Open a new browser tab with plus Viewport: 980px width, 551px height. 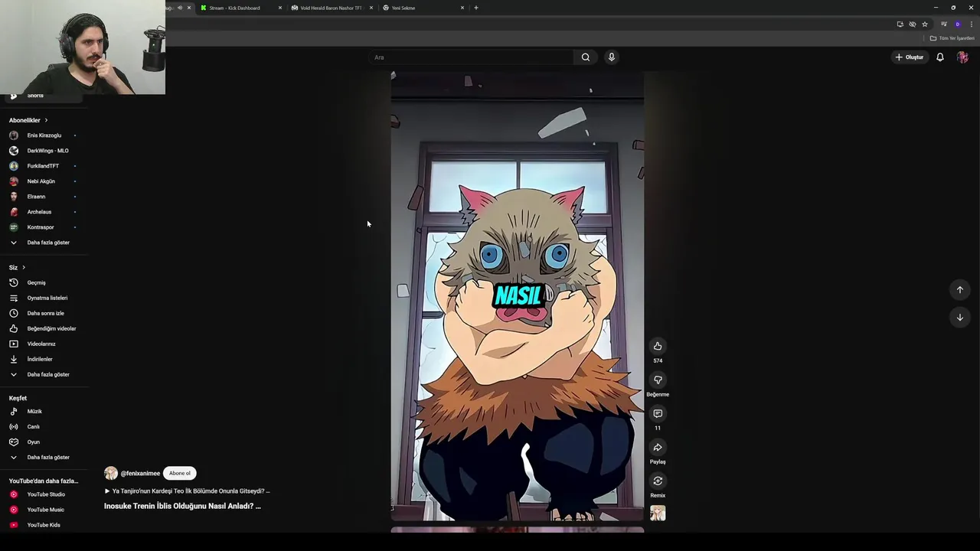[x=476, y=8]
